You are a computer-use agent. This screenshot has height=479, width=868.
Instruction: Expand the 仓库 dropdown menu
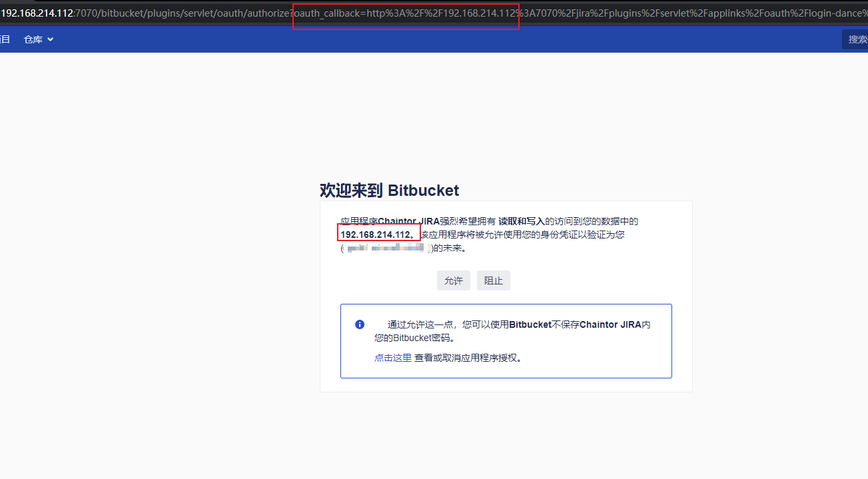39,39
